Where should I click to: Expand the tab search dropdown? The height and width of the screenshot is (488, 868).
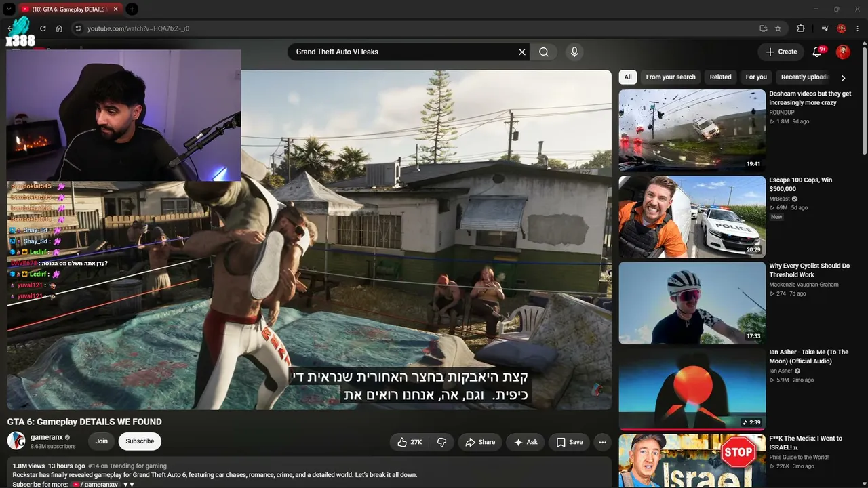(9, 9)
